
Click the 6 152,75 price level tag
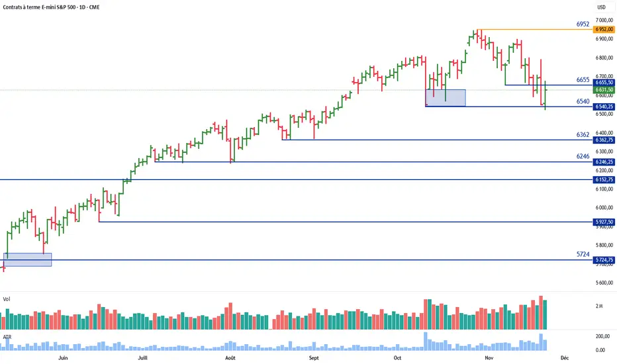pos(604,179)
